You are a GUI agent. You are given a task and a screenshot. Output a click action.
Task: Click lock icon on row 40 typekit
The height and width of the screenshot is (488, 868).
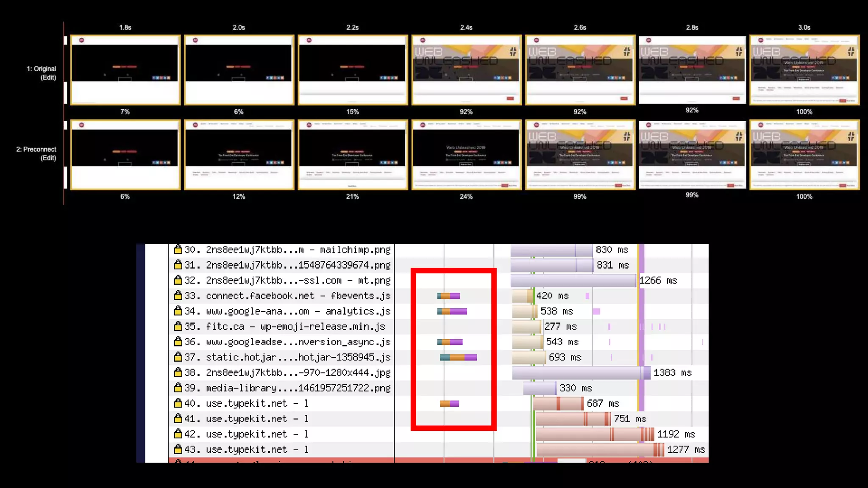click(178, 403)
